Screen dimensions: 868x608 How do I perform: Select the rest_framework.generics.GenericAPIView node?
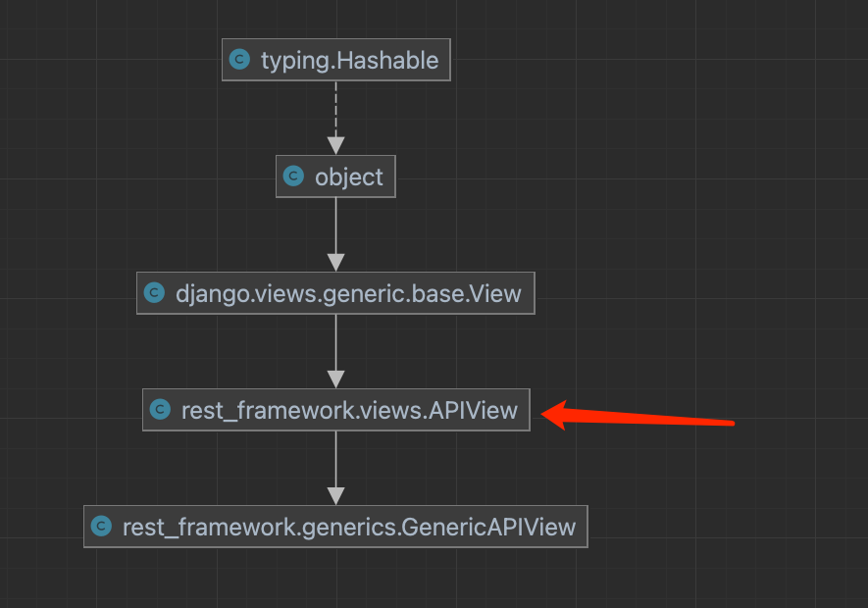click(335, 526)
